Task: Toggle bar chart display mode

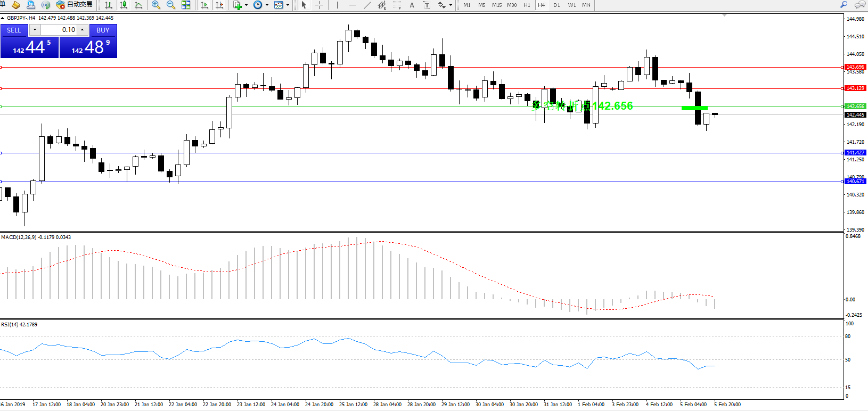Action: pyautogui.click(x=109, y=5)
